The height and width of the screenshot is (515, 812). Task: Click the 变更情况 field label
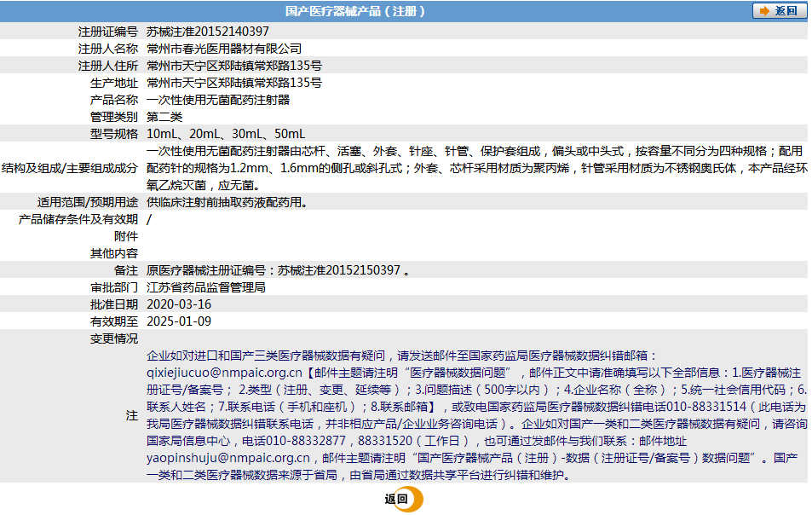coord(114,339)
